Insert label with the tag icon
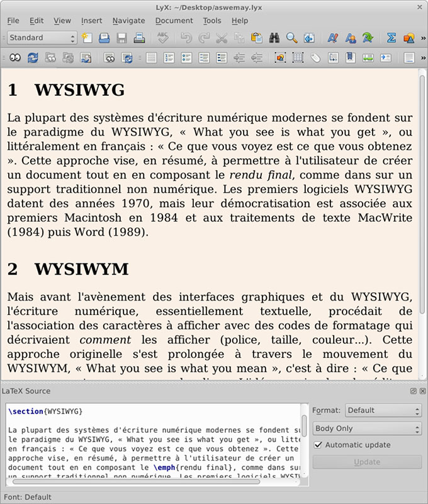Viewport: 428px width, 504px height. coord(315,58)
